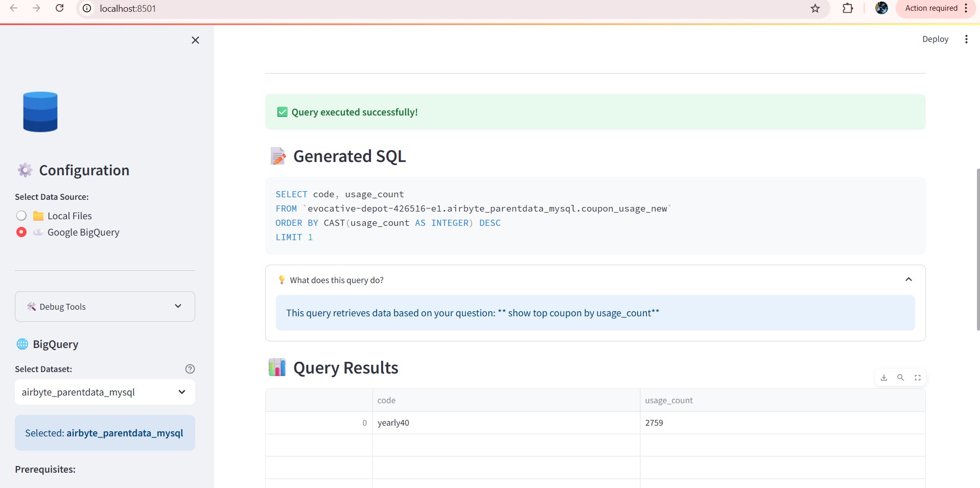This screenshot has height=488, width=980.
Task: Click the Prerequisites label
Action: tap(45, 469)
